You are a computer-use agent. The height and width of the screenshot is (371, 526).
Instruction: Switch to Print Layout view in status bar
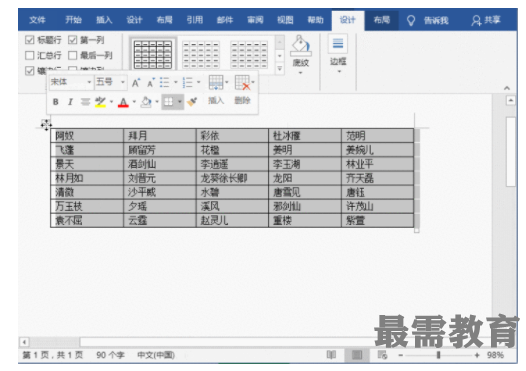(x=357, y=355)
